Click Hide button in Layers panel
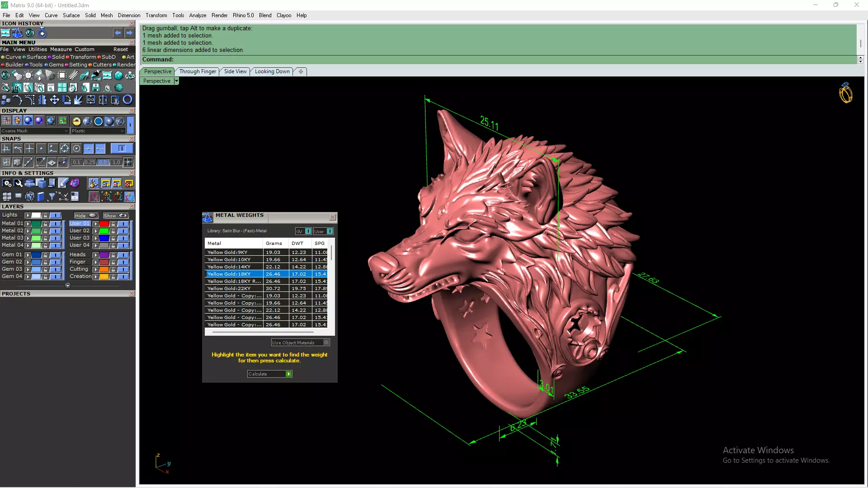 (x=86, y=216)
